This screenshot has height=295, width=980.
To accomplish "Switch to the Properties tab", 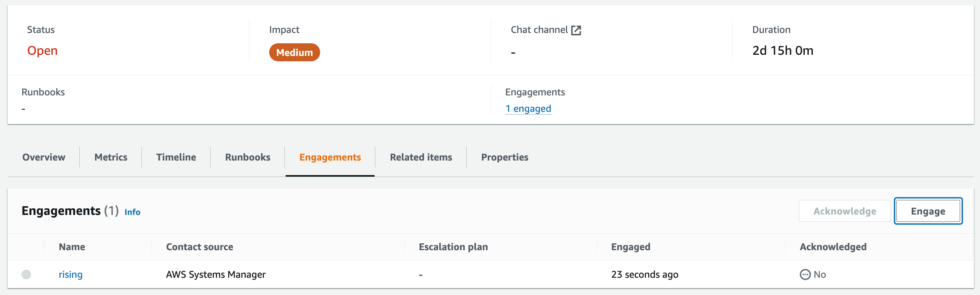I will tap(504, 157).
